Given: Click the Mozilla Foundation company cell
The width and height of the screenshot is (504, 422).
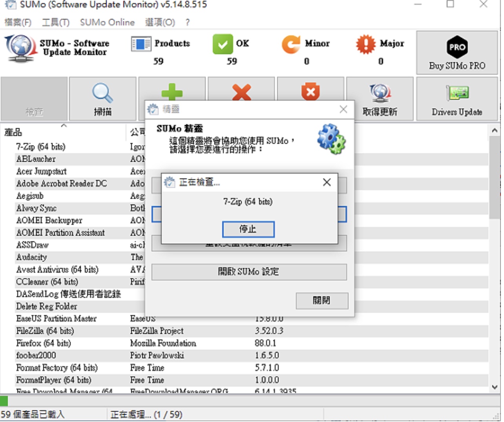Looking at the screenshot, I should tap(163, 343).
